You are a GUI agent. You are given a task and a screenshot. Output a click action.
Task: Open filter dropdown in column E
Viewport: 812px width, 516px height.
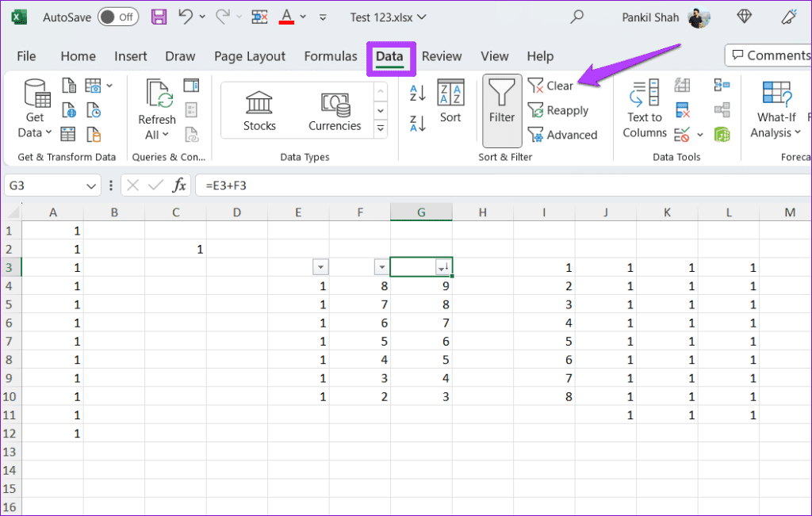pyautogui.click(x=320, y=267)
